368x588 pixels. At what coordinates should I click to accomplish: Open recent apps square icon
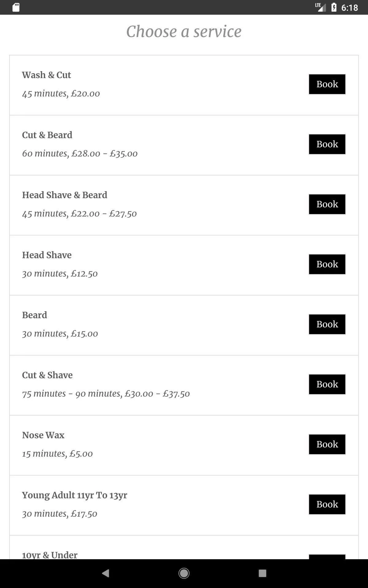262,573
